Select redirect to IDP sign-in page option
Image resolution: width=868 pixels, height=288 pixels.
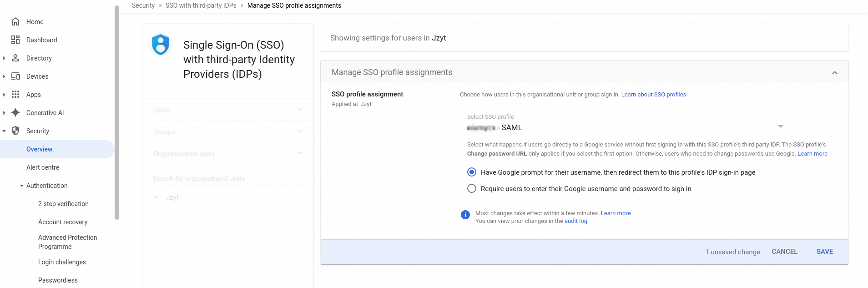pyautogui.click(x=472, y=172)
